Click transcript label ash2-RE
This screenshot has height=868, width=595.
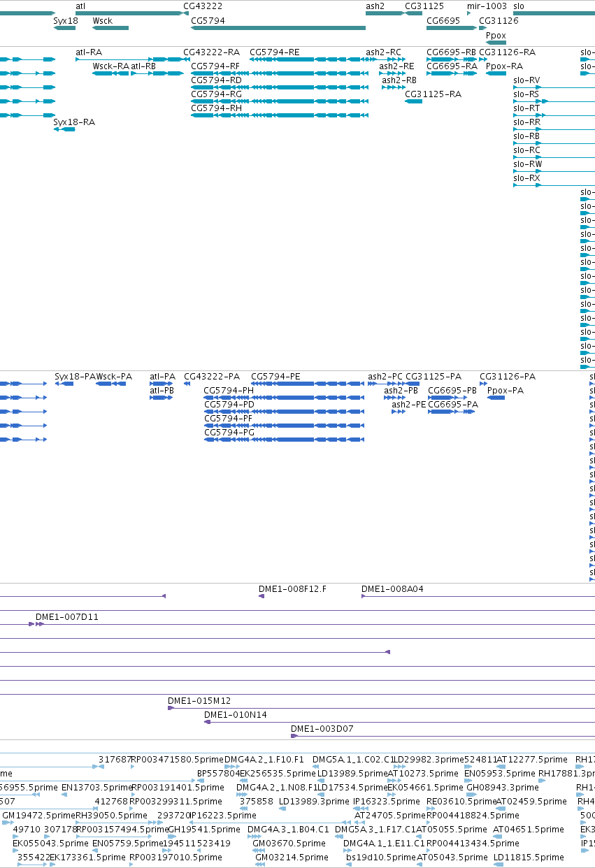click(x=396, y=66)
